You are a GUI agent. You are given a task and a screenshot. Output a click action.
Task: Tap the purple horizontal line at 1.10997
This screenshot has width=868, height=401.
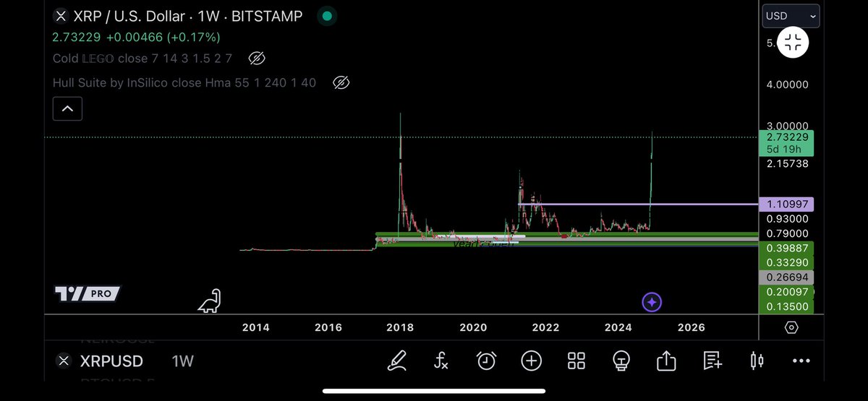click(639, 204)
